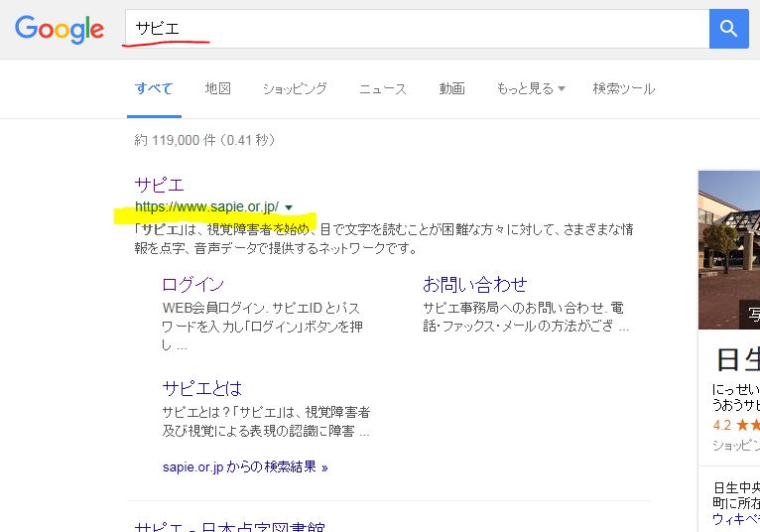
Task: Click the blue search magnifier button
Action: pyautogui.click(x=729, y=29)
